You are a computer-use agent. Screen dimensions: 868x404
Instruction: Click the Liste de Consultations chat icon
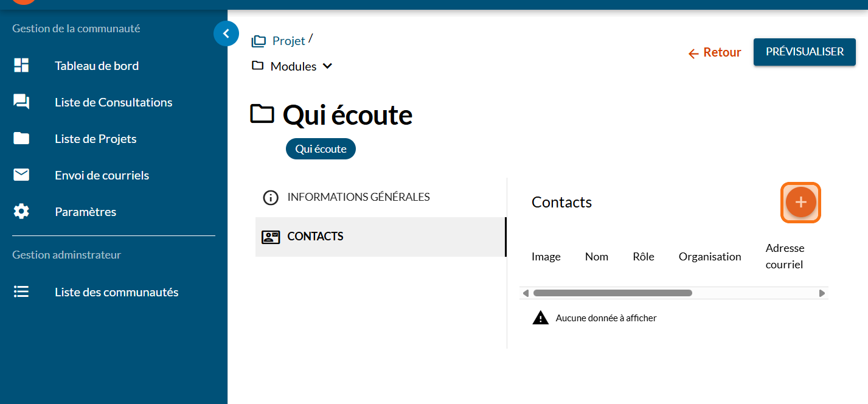pyautogui.click(x=21, y=102)
